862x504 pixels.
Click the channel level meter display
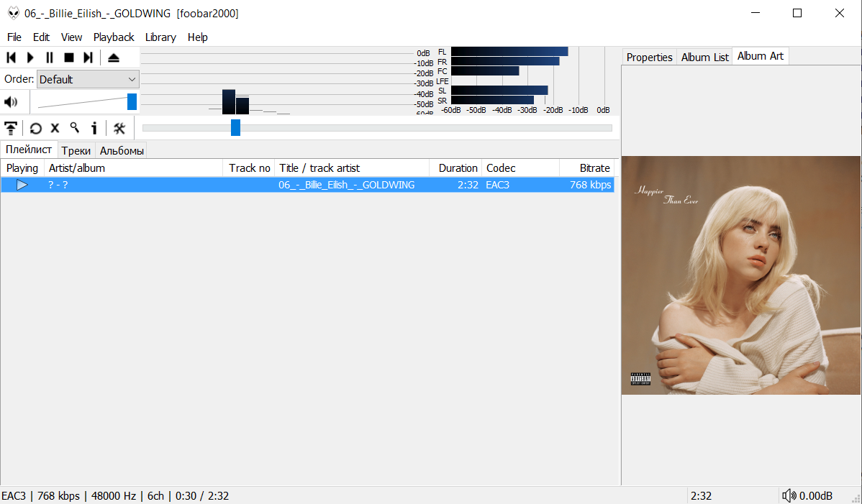525,81
